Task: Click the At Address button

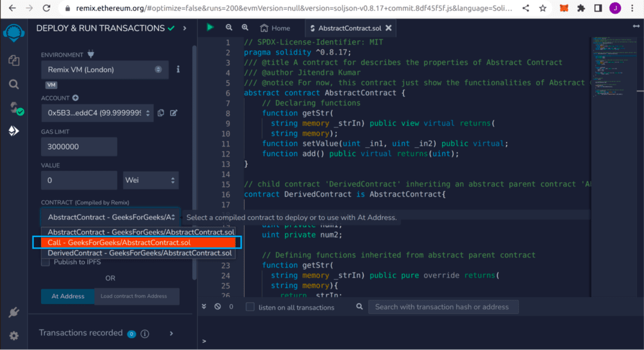Action: (67, 296)
